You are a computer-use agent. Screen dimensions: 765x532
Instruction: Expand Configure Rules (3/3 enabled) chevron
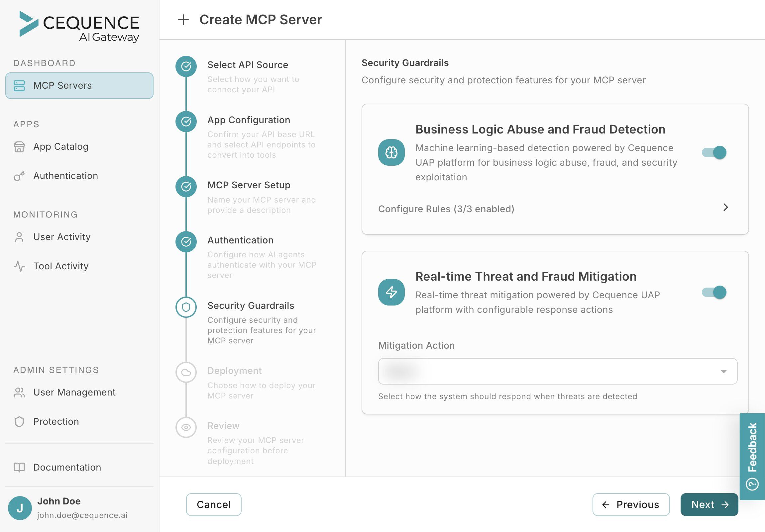click(x=725, y=208)
